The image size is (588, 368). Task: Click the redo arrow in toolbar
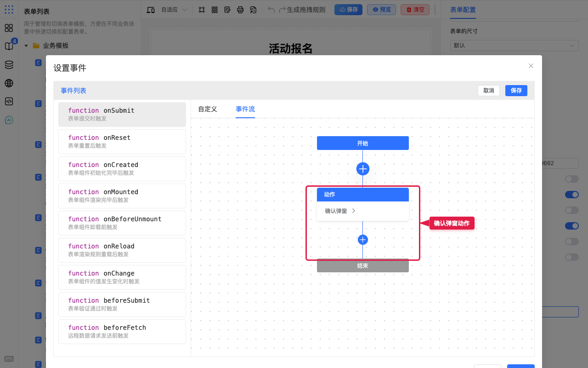coord(283,10)
